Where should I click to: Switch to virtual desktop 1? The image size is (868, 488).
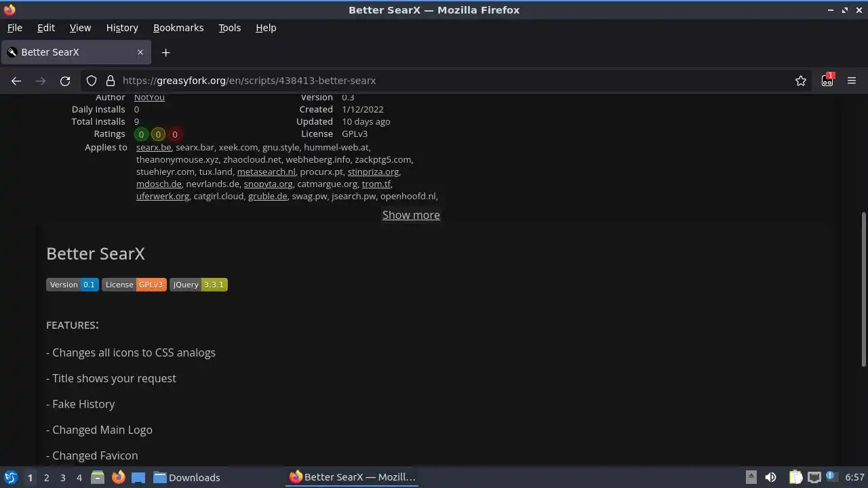(x=30, y=478)
